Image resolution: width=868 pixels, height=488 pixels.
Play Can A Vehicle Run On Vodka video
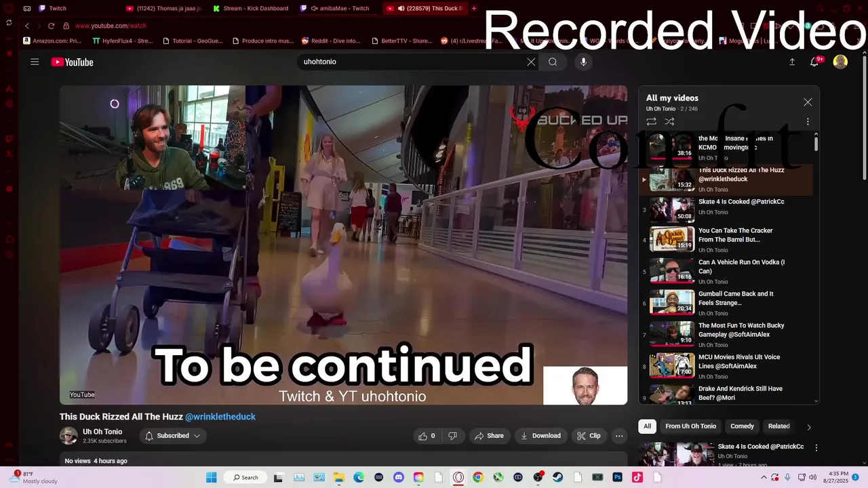coord(726,271)
